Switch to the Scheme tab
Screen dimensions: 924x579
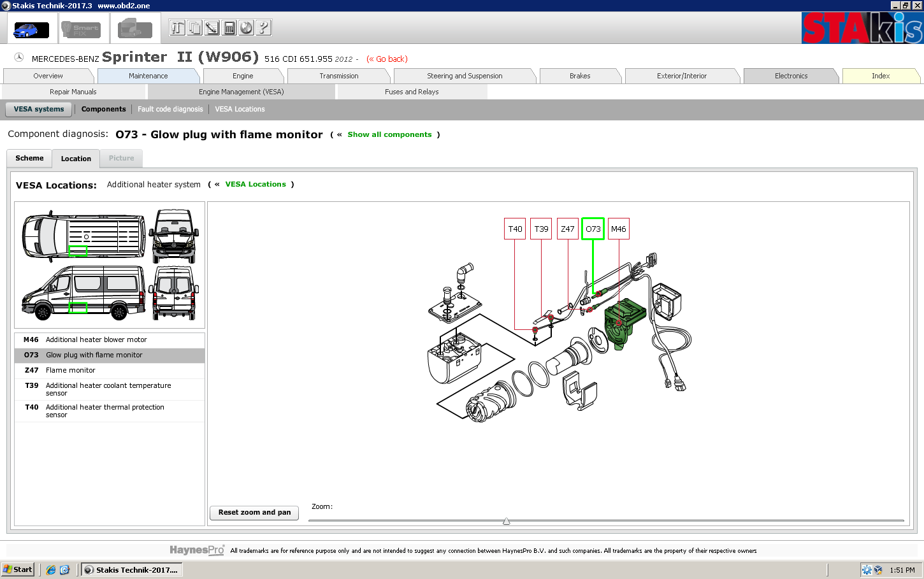(x=29, y=158)
